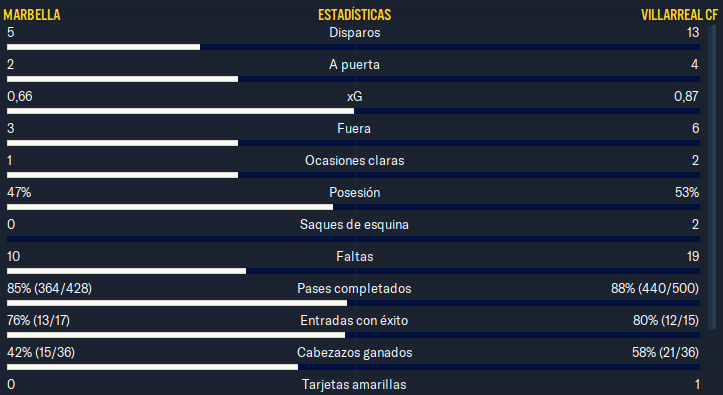723x395 pixels.
Task: Click the Faltas comparison bar
Action: (353, 271)
